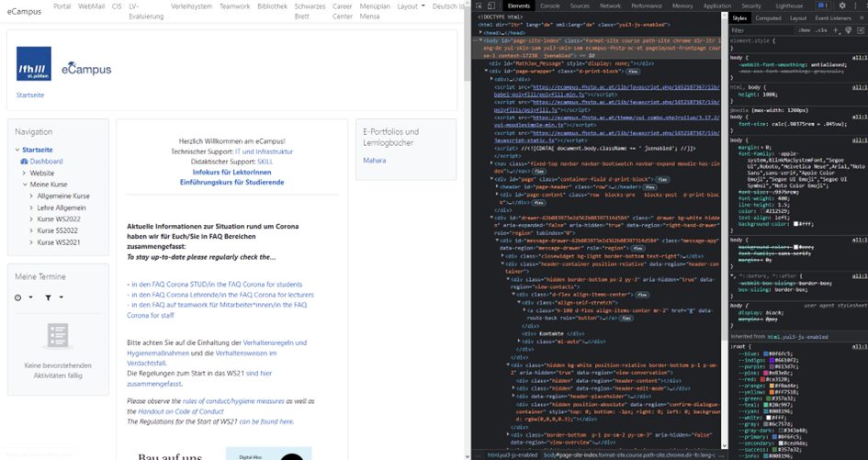Open the --red color swatch
This screenshot has width=868, height=460.
coord(763,379)
